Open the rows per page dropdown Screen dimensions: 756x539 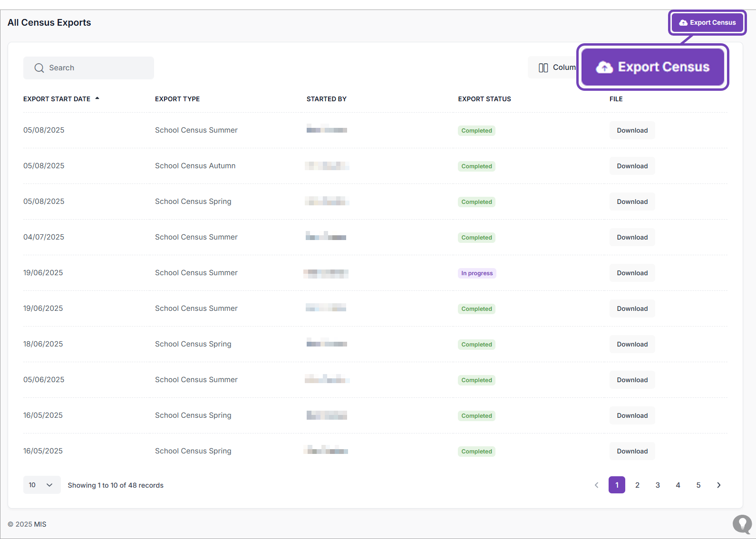(x=41, y=485)
